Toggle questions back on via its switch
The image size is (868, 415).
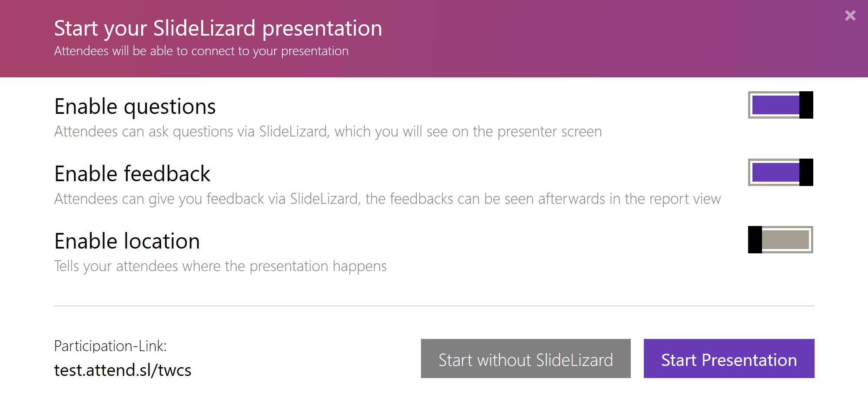click(x=780, y=105)
